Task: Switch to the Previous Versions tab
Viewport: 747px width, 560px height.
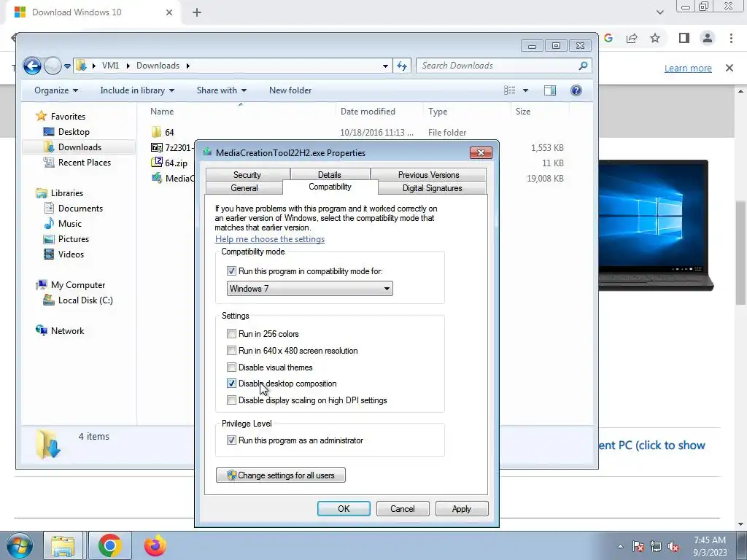Action: click(x=429, y=175)
